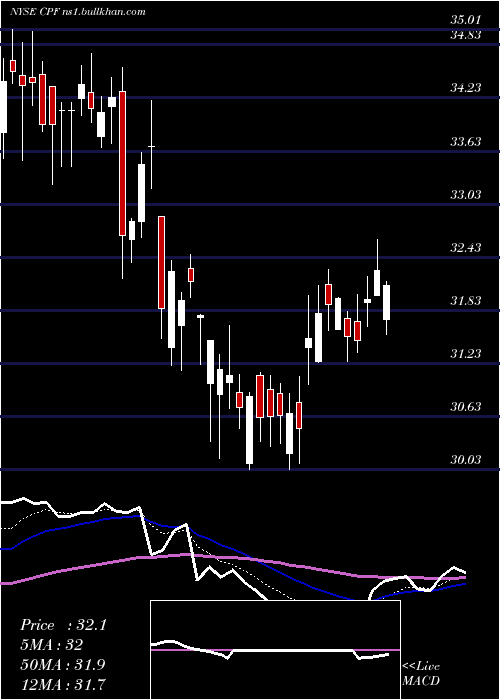
Task: Click the NYSE CPF ns1.bullkhan.com title
Action: pyautogui.click(x=78, y=11)
